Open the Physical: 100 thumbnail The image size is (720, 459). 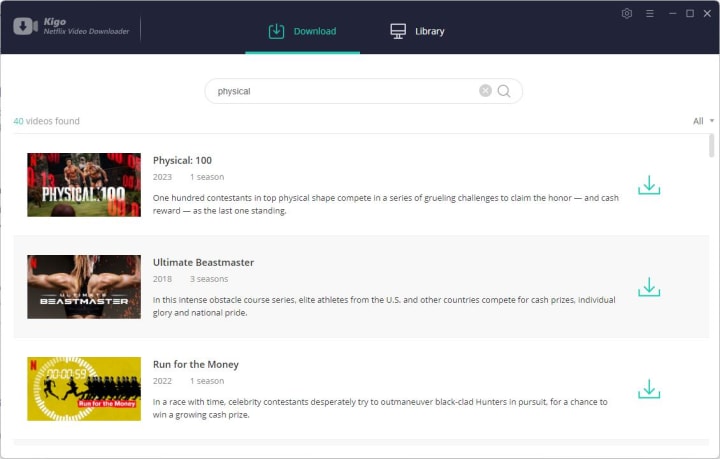click(84, 185)
